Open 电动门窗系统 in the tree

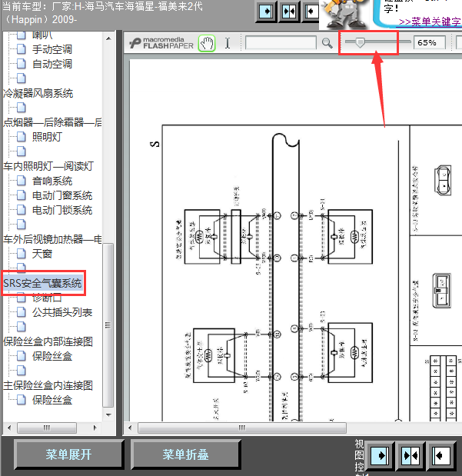click(62, 195)
